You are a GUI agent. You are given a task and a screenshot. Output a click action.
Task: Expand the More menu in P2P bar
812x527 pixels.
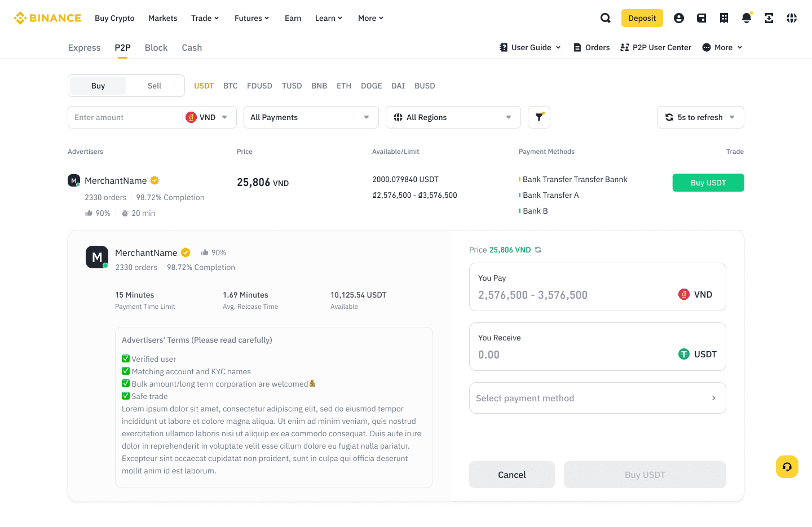coord(722,47)
